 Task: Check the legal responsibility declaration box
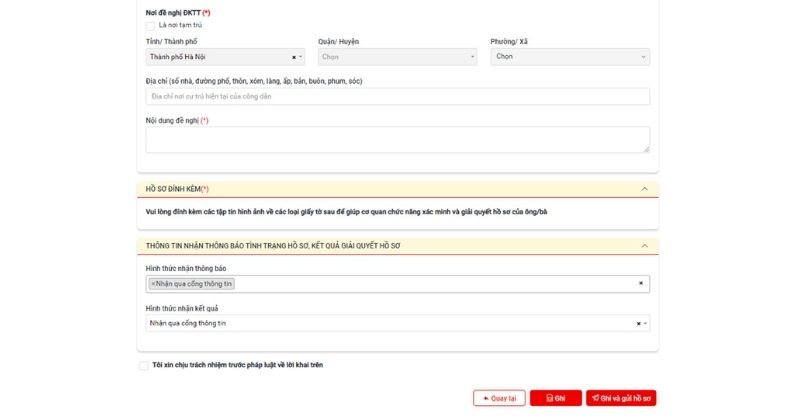pos(144,365)
